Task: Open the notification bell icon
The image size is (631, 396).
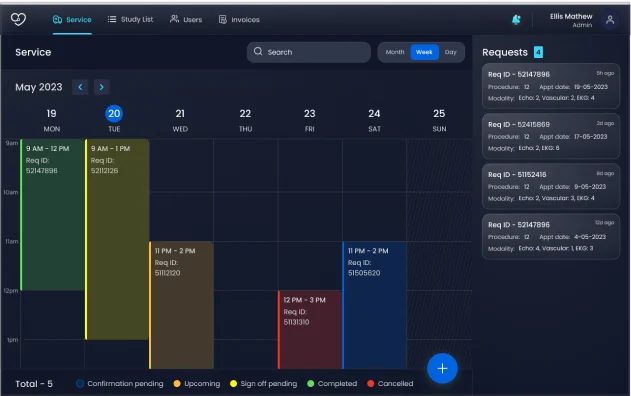Action: coord(516,19)
